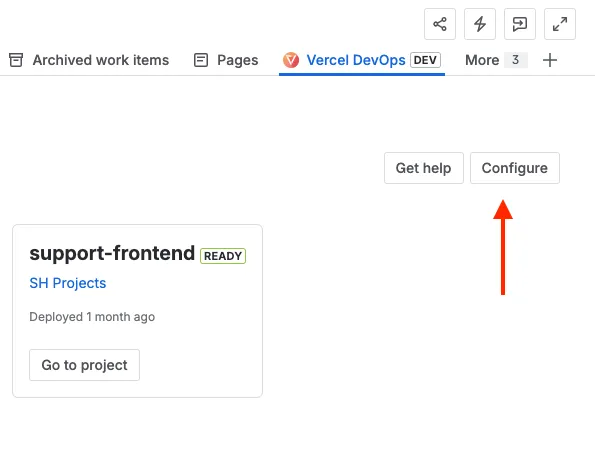Click the Archived work items archive icon
Viewport: 595px width, 472px height.
pos(16,60)
